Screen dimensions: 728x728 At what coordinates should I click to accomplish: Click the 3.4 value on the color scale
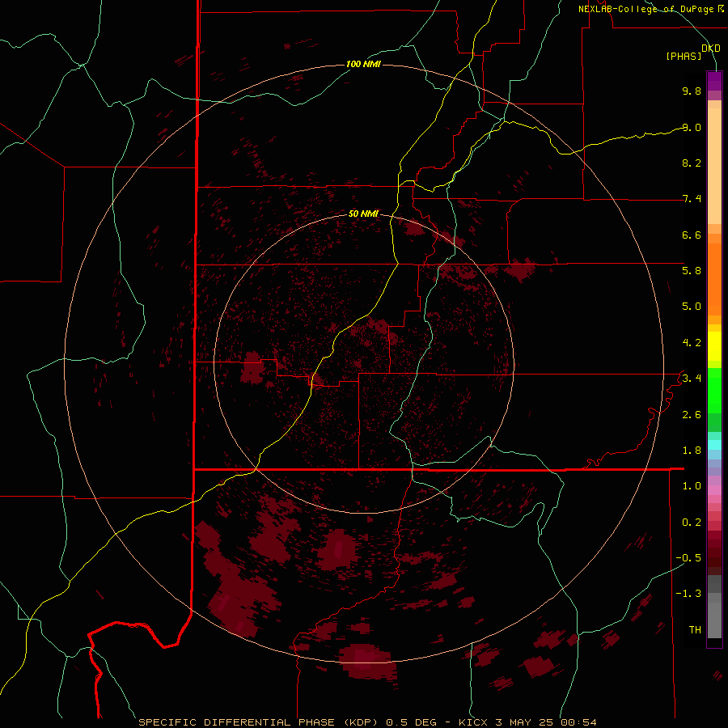[x=692, y=379]
